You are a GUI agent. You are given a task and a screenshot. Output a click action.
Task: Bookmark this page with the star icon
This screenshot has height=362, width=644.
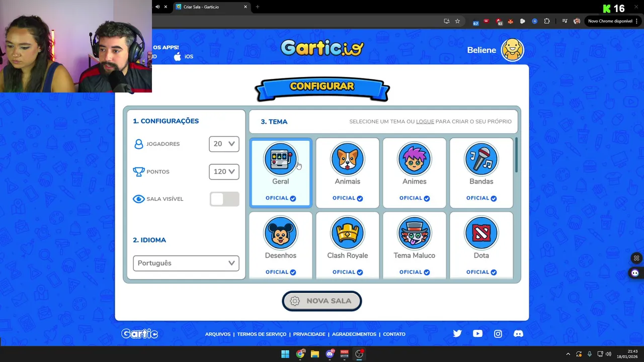(457, 21)
